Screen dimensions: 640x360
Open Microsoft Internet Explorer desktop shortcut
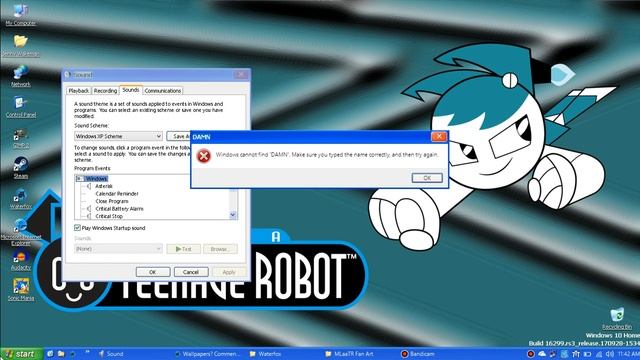(20, 232)
